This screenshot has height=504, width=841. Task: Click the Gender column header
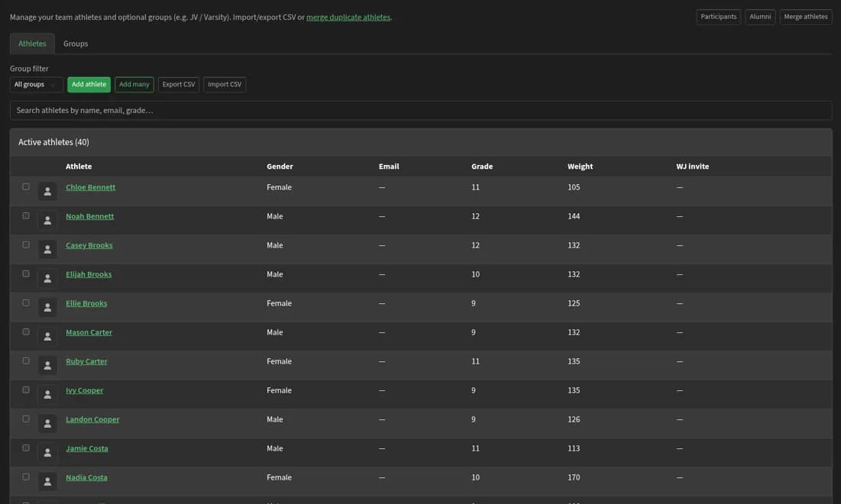coord(280,166)
